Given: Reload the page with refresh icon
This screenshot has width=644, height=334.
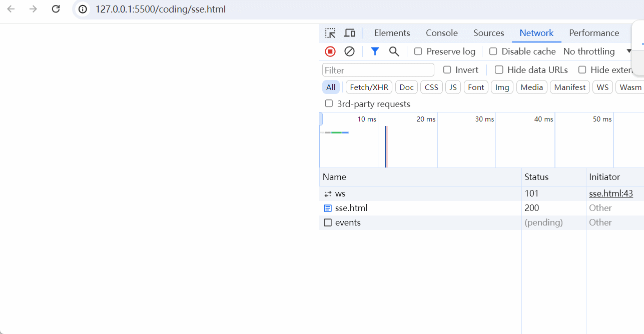Looking at the screenshot, I should coord(56,9).
